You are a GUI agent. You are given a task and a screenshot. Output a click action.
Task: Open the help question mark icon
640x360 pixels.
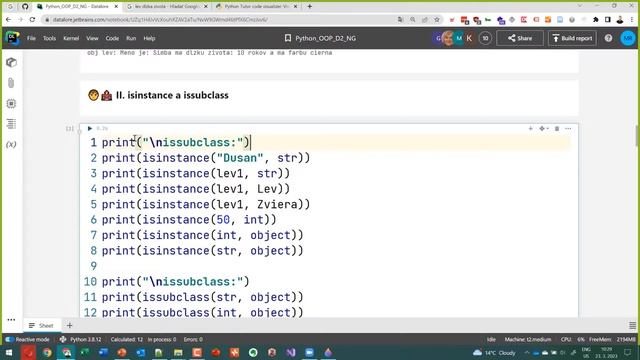point(609,38)
